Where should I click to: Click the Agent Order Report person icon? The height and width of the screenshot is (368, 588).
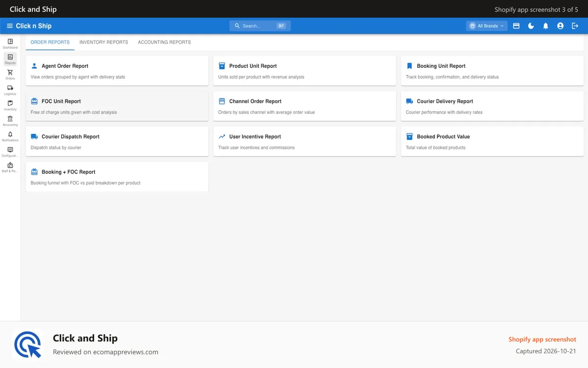(34, 66)
